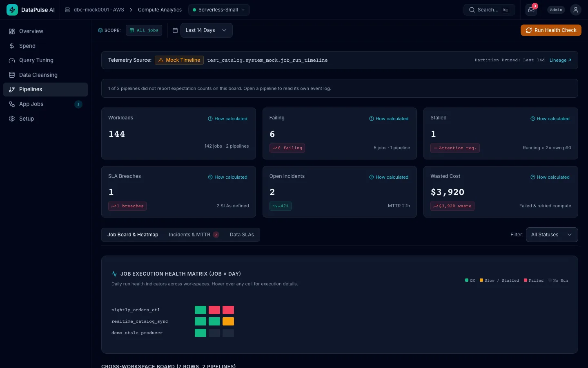Screen dimensions: 588x368
Task: Click the 6 failing trend badge
Action: [287, 148]
